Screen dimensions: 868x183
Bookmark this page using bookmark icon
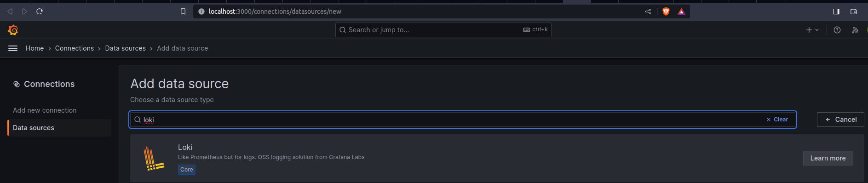tap(183, 11)
